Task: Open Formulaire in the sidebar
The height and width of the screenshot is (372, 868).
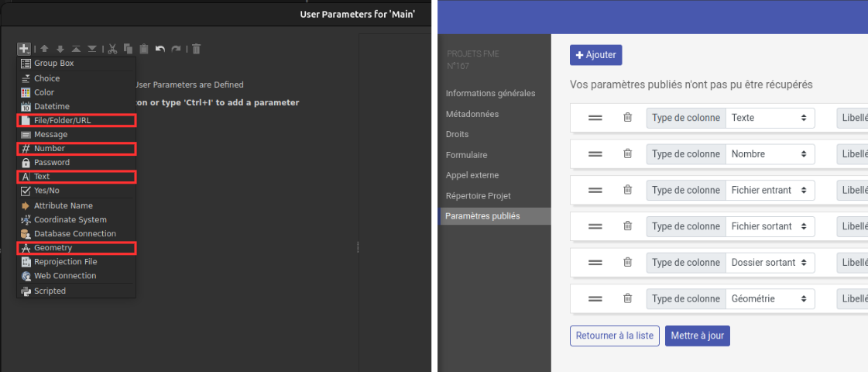Action: (x=467, y=155)
